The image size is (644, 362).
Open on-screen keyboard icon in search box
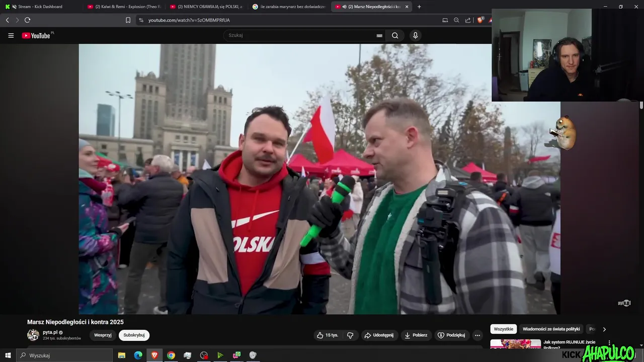379,36
